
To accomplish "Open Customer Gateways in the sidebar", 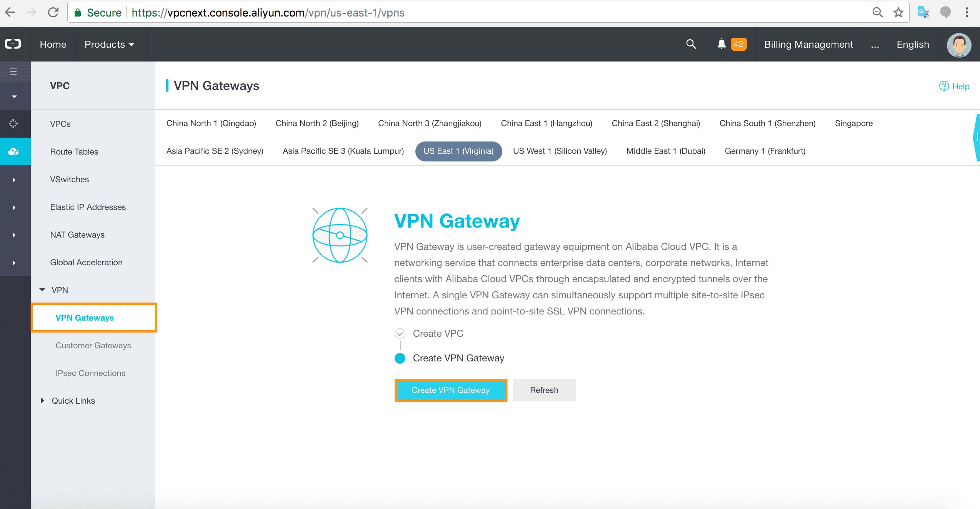I will point(93,345).
